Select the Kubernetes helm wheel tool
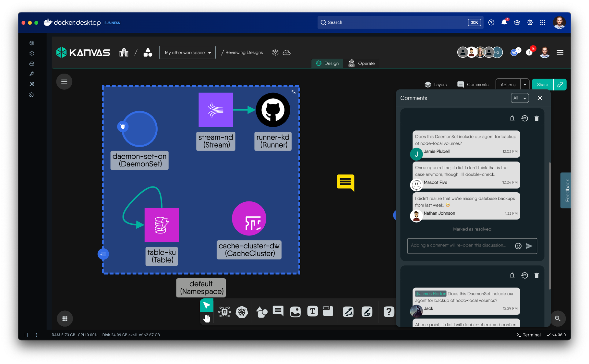 (242, 312)
